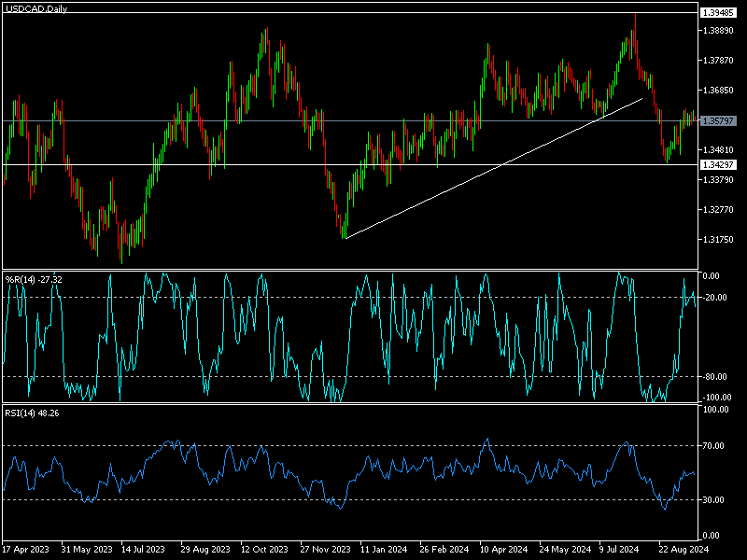
Task: Click the 12 Oct 2023 date label
Action: pyautogui.click(x=264, y=550)
